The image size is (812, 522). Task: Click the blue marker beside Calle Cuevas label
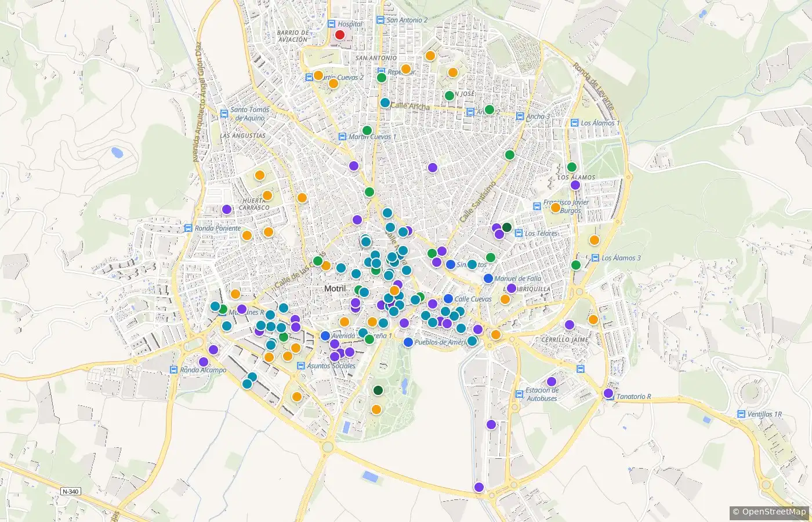pyautogui.click(x=448, y=299)
